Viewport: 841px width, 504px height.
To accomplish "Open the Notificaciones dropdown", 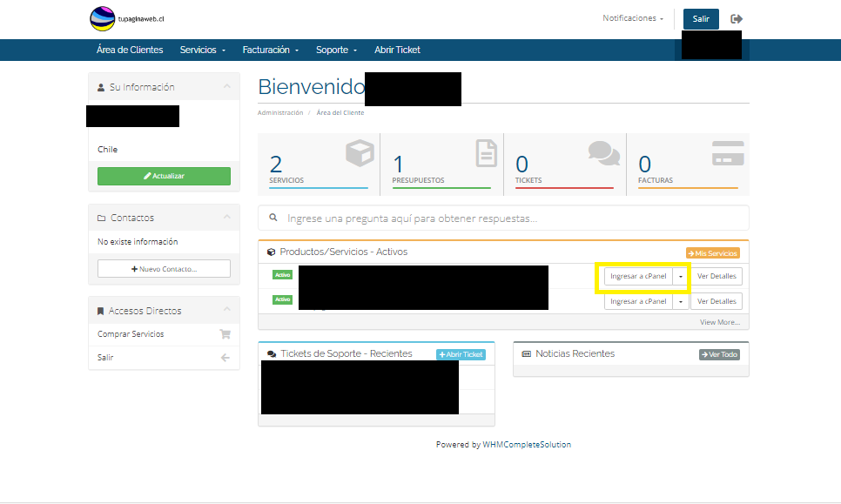I will [x=633, y=18].
